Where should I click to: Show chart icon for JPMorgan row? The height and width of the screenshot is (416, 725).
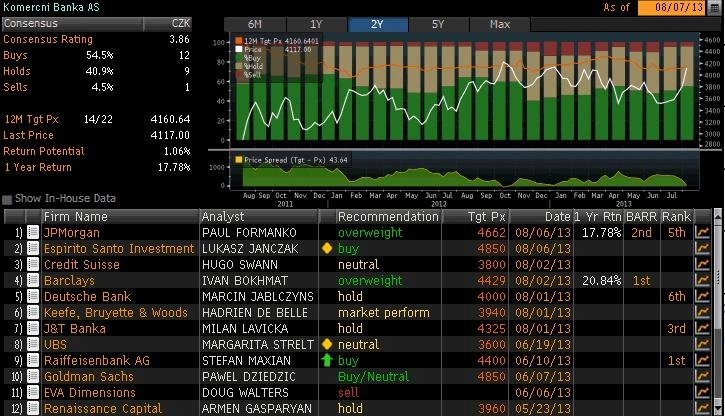pos(702,232)
